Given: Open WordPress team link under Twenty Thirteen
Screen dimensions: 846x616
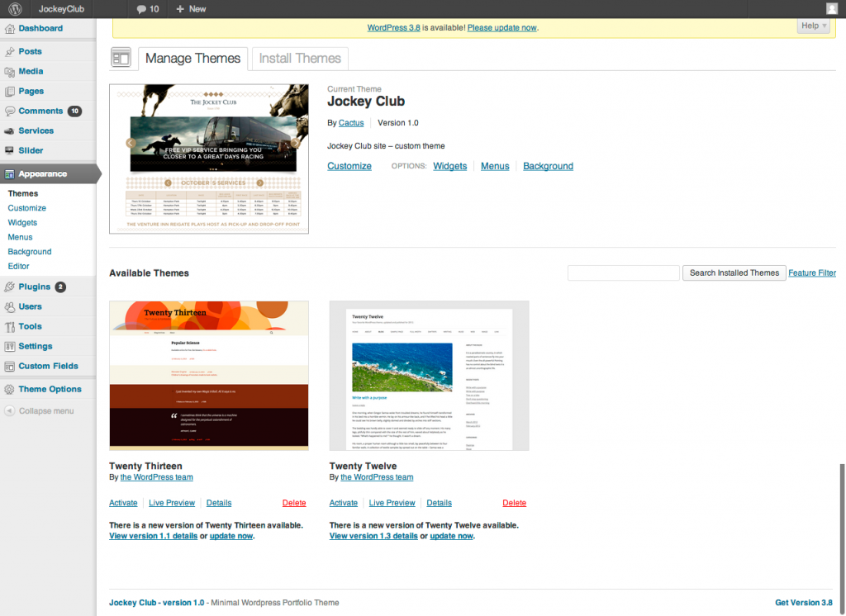Looking at the screenshot, I should point(156,477).
